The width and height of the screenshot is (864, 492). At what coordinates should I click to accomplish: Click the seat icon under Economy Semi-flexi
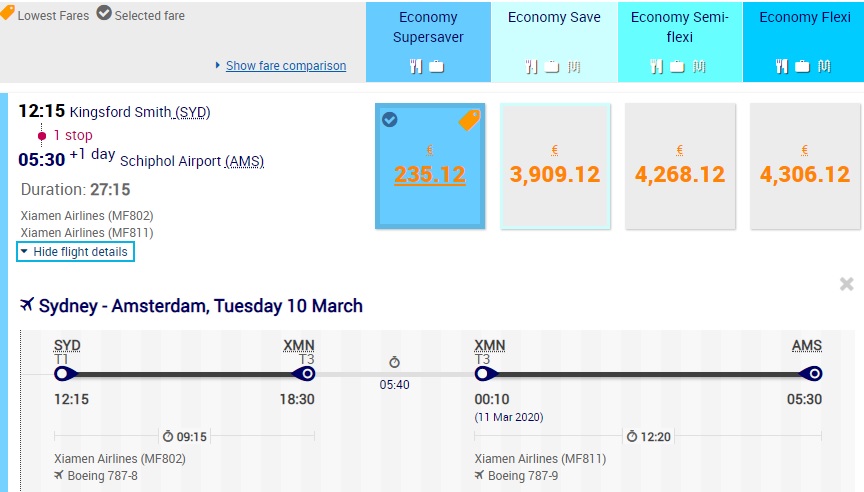(699, 67)
